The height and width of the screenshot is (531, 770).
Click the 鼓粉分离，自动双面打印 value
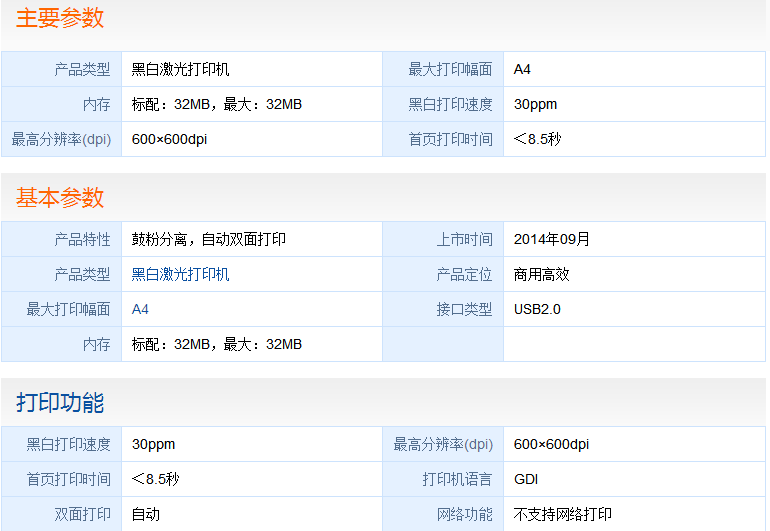209,239
